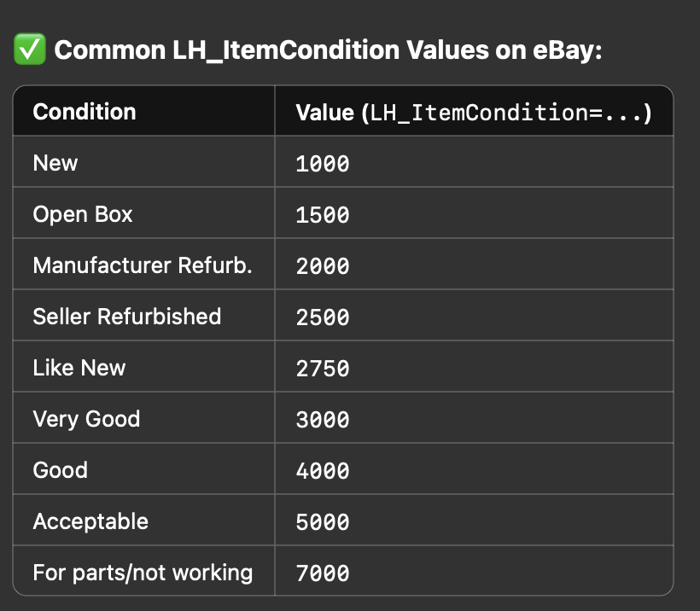The width and height of the screenshot is (700, 611).
Task: Select the "New" condition cell
Action: (x=55, y=163)
